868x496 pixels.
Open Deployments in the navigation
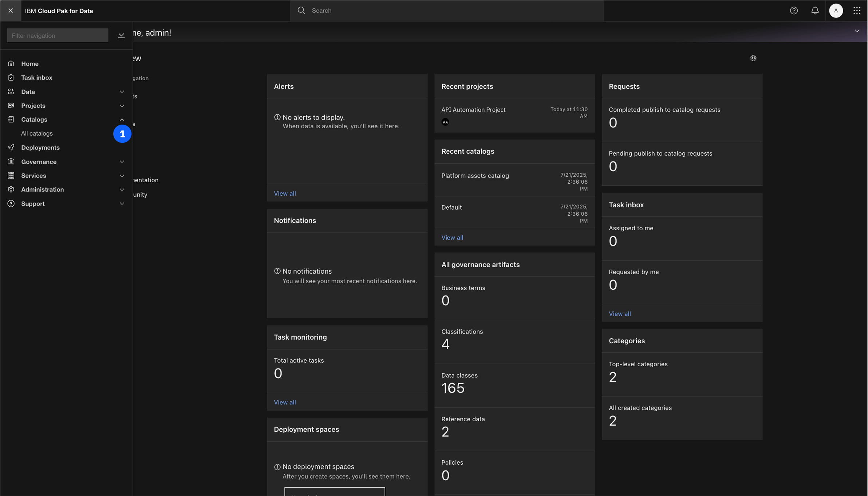(x=40, y=148)
